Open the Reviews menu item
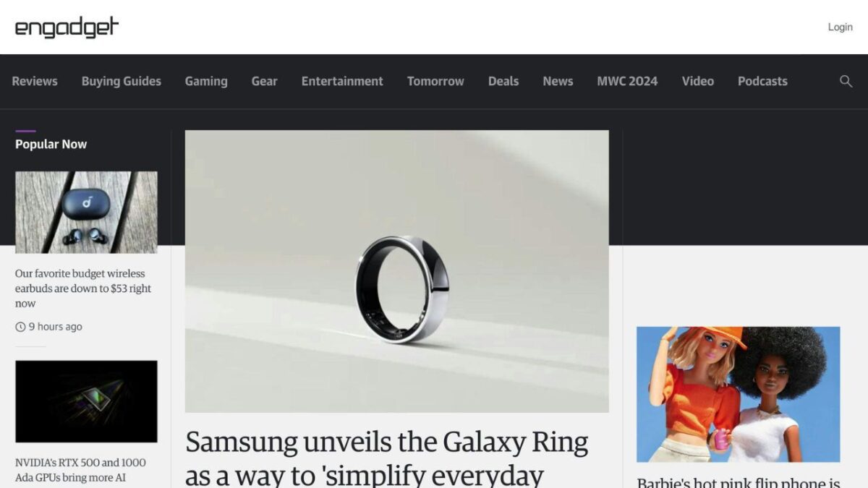The width and height of the screenshot is (868, 488). 35,81
